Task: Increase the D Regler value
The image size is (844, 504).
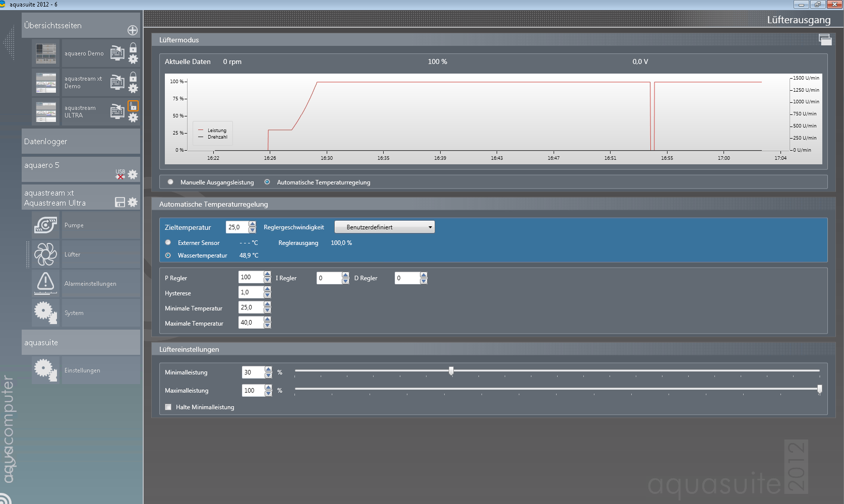Action: coord(424,275)
